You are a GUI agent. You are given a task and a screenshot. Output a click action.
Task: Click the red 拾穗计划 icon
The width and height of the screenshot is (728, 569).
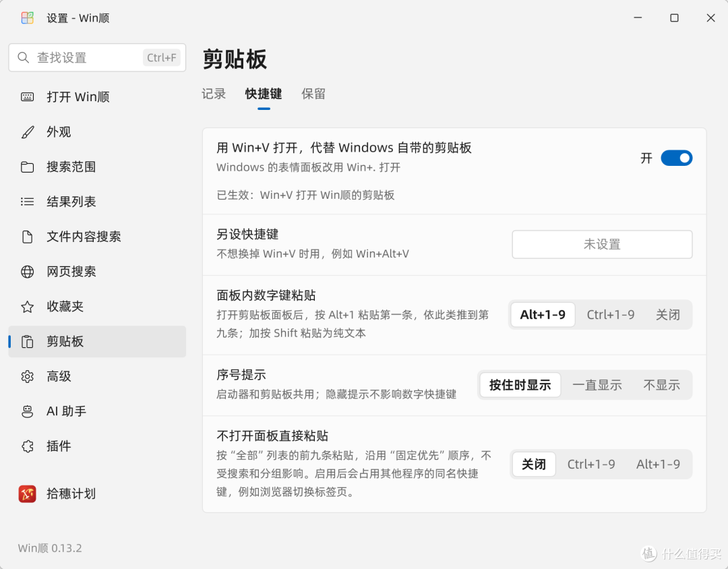point(28,493)
